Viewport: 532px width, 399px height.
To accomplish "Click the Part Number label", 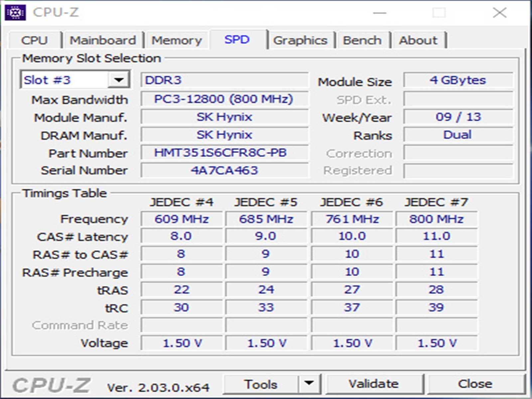I will [88, 153].
